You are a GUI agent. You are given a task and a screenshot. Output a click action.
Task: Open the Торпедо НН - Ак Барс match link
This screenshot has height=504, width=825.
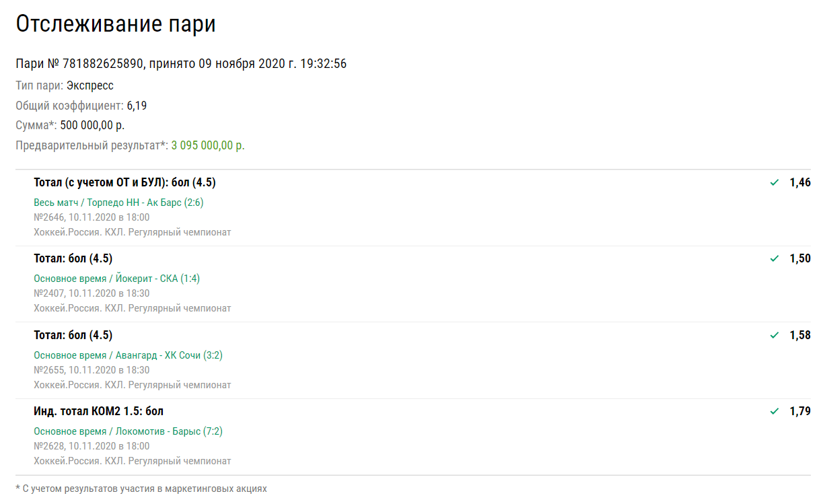pos(118,203)
